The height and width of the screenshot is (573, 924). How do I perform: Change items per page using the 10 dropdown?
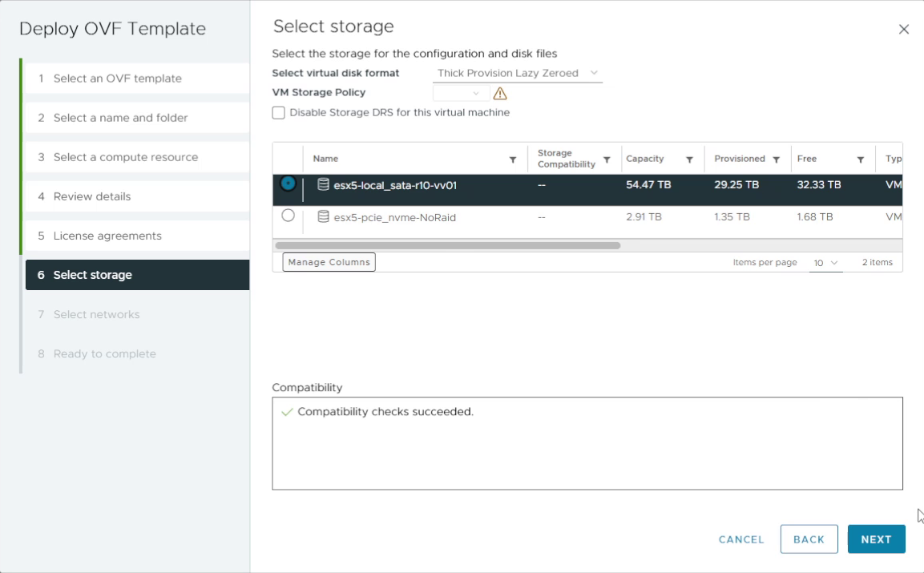tap(825, 262)
